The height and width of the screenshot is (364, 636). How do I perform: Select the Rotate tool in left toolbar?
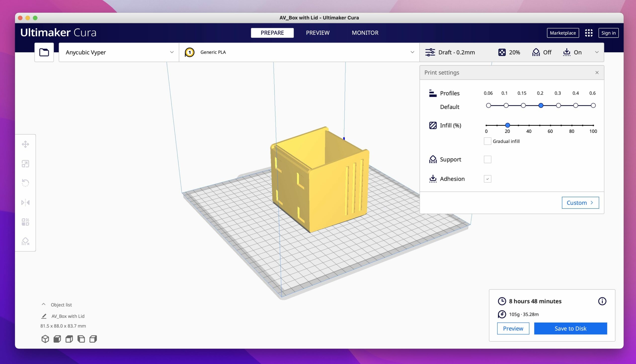pyautogui.click(x=25, y=183)
